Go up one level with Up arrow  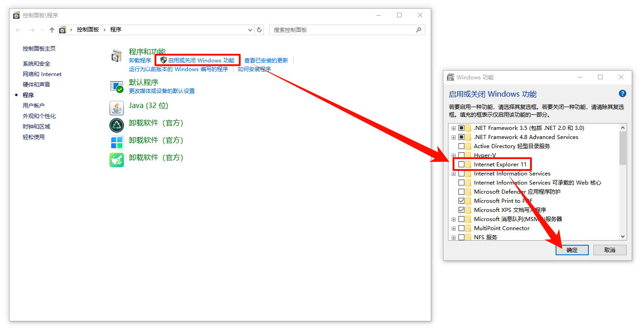click(52, 30)
